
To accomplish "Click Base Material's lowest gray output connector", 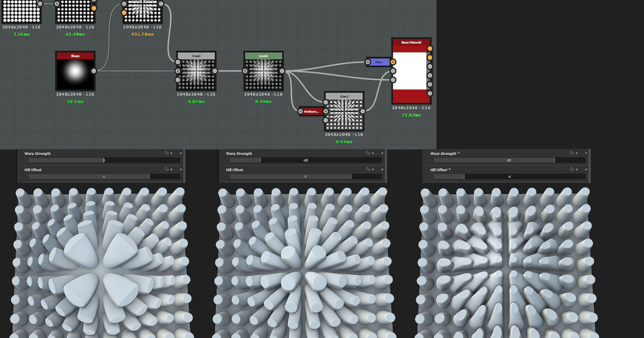I will tap(430, 93).
